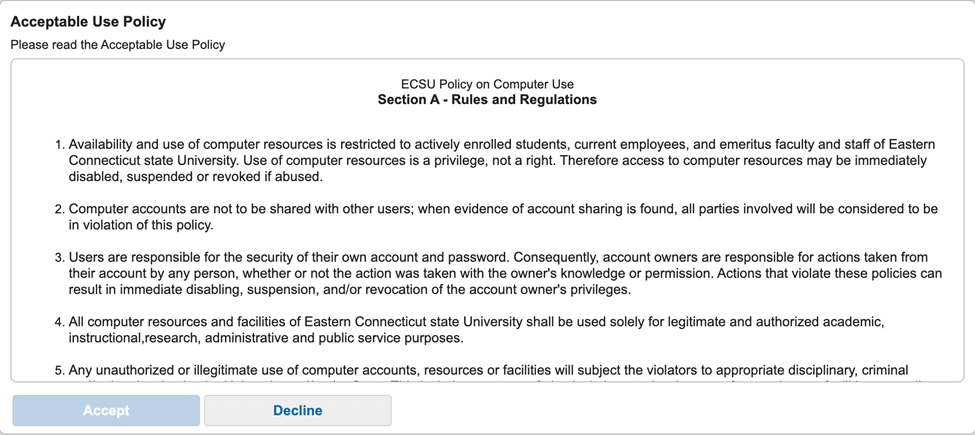Click the 'Section A - Rules and Regulations' heading

[488, 99]
